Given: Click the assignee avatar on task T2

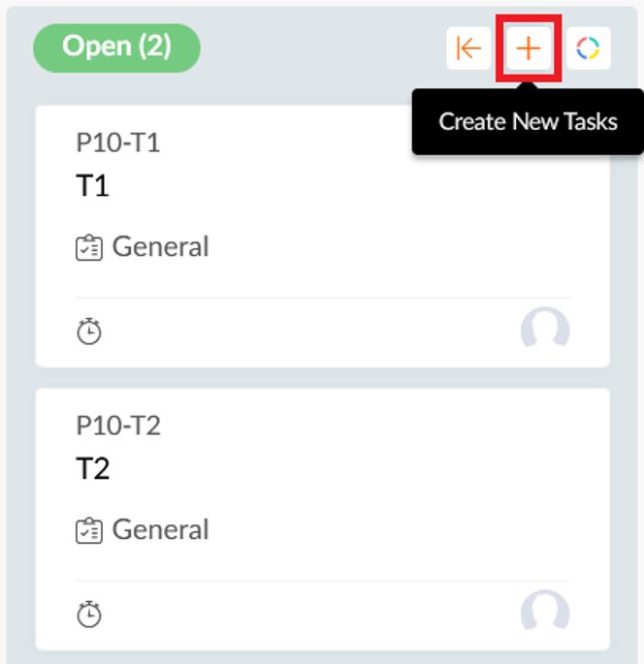Looking at the screenshot, I should [545, 613].
